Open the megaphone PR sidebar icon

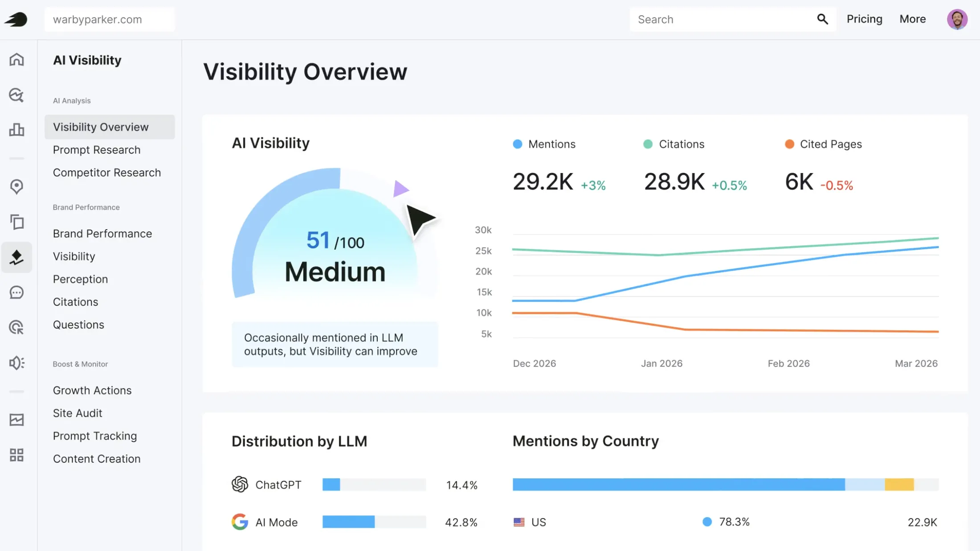[x=16, y=363]
